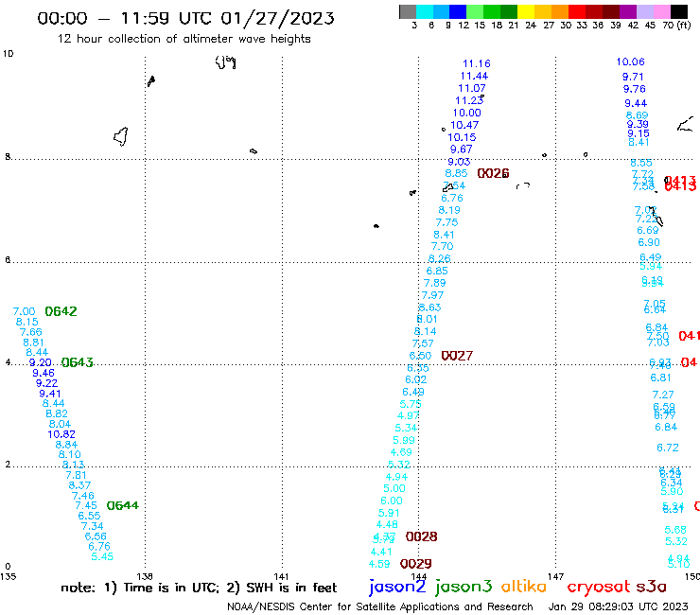Click the wave height value '5.68'
Viewport: 700px width, 615px height.
point(675,530)
